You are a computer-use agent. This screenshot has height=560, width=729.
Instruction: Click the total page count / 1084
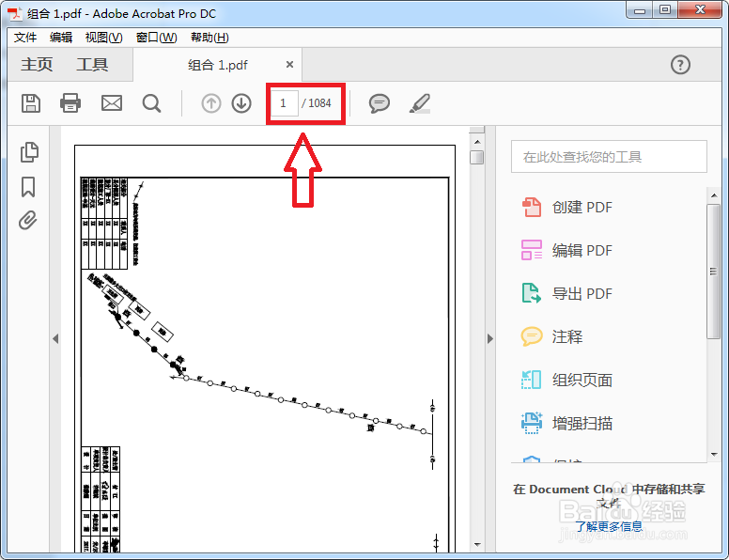[x=317, y=103]
